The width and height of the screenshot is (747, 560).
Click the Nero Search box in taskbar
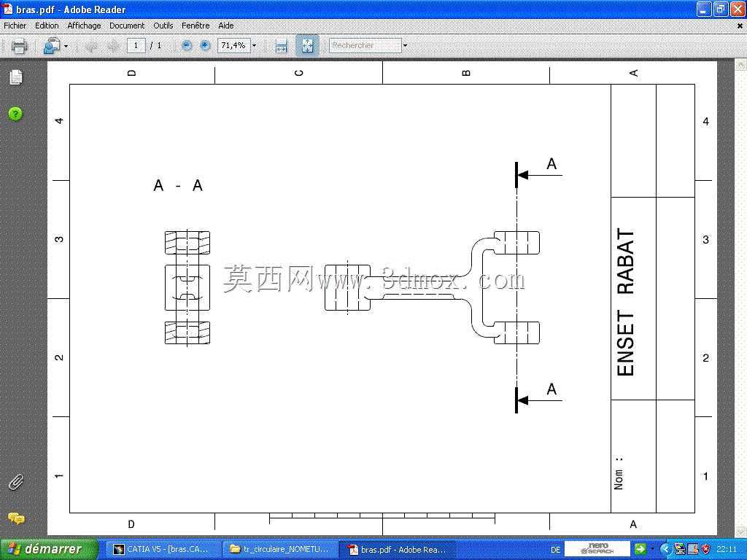point(597,549)
